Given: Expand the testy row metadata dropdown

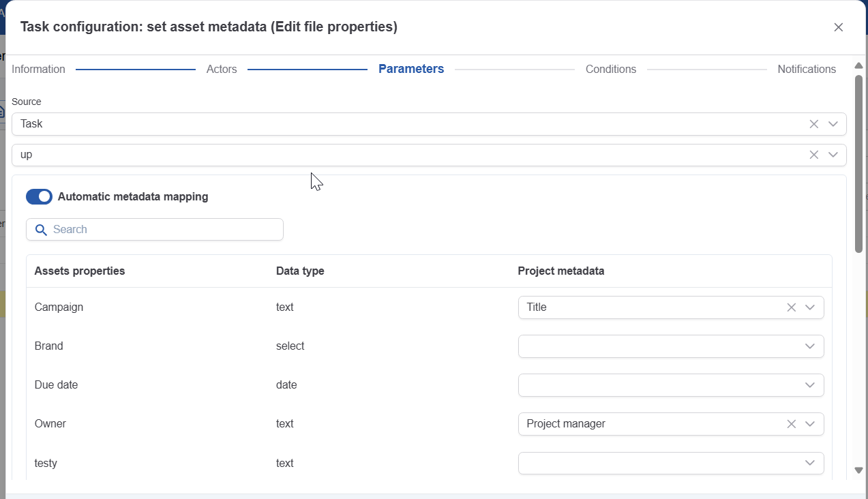Looking at the screenshot, I should tap(809, 464).
